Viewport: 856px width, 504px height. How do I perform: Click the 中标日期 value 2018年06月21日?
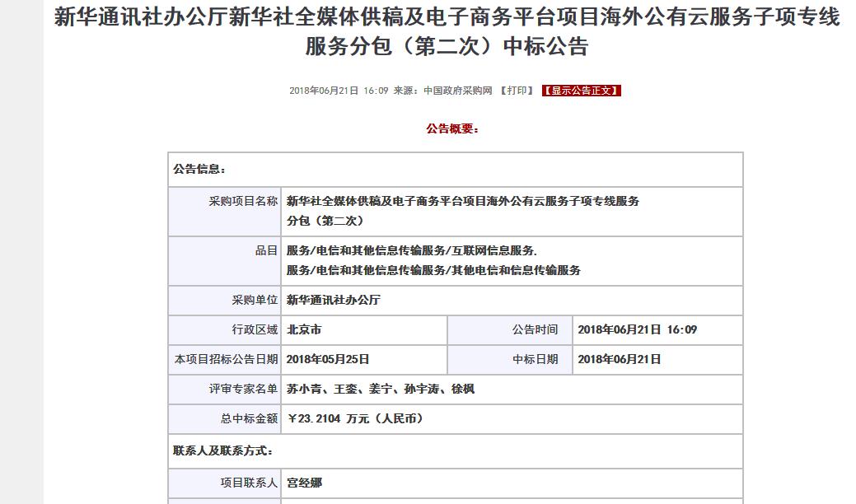[619, 359]
